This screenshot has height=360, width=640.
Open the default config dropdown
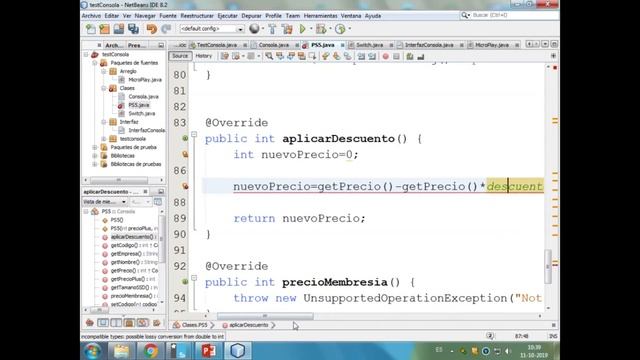(x=212, y=29)
